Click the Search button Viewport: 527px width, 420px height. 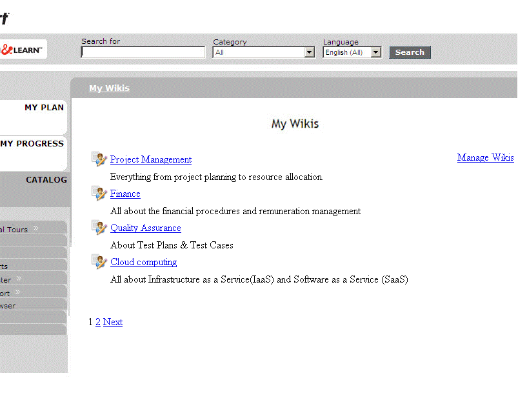point(410,52)
